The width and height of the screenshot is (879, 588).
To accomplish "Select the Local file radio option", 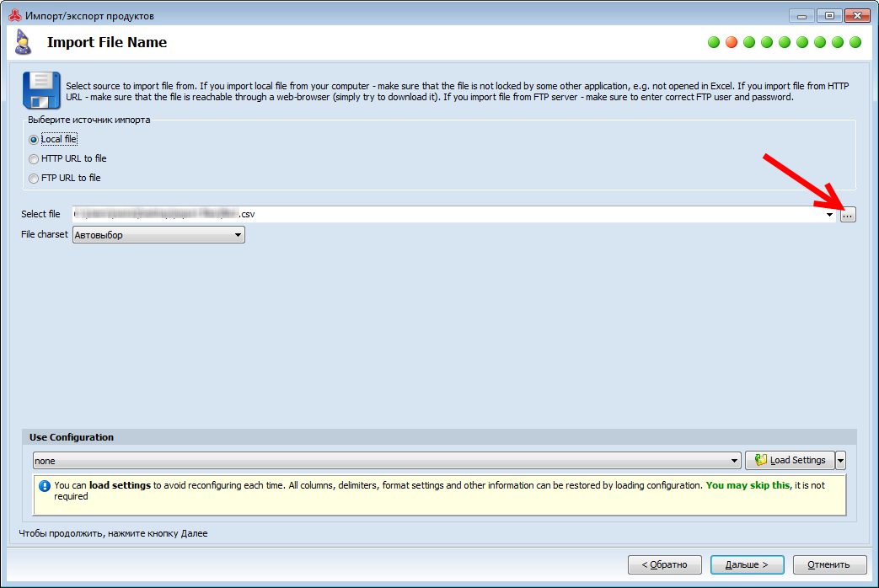I will (x=34, y=140).
